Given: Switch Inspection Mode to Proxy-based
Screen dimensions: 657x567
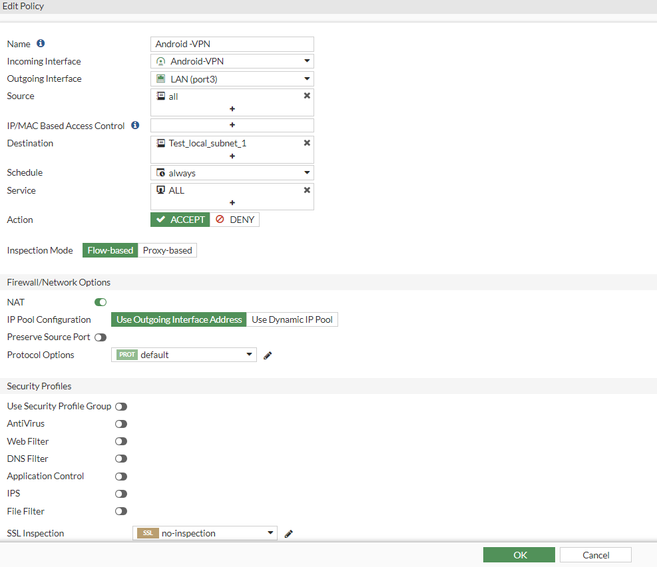Looking at the screenshot, I should (x=167, y=251).
